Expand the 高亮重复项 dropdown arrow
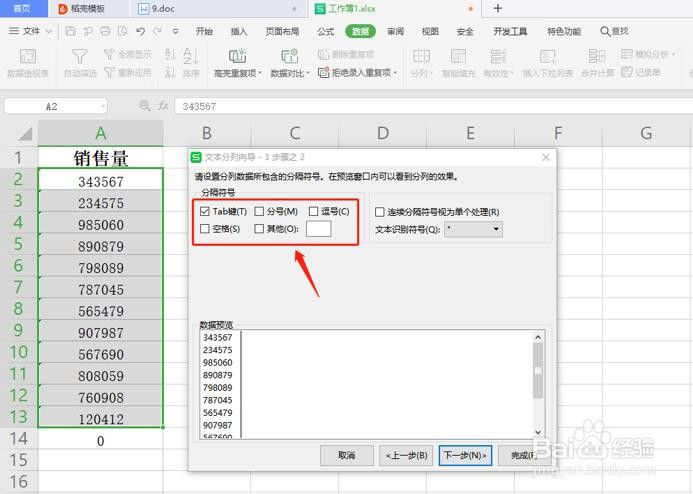This screenshot has height=494, width=693. pos(260,73)
